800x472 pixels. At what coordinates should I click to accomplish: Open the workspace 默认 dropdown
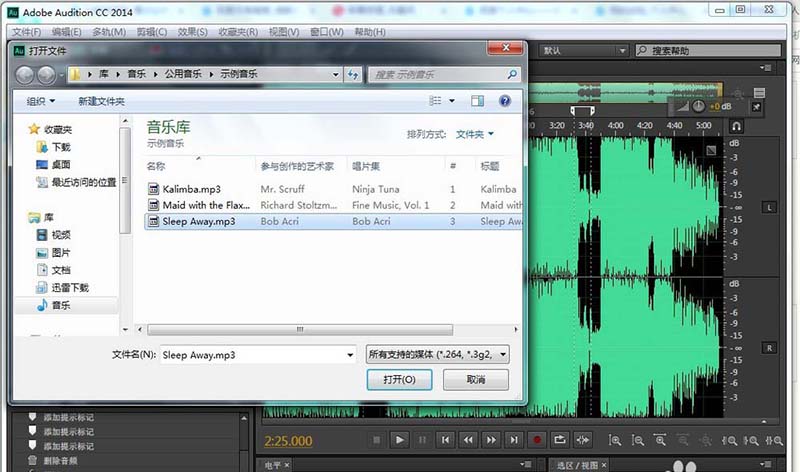click(x=583, y=51)
